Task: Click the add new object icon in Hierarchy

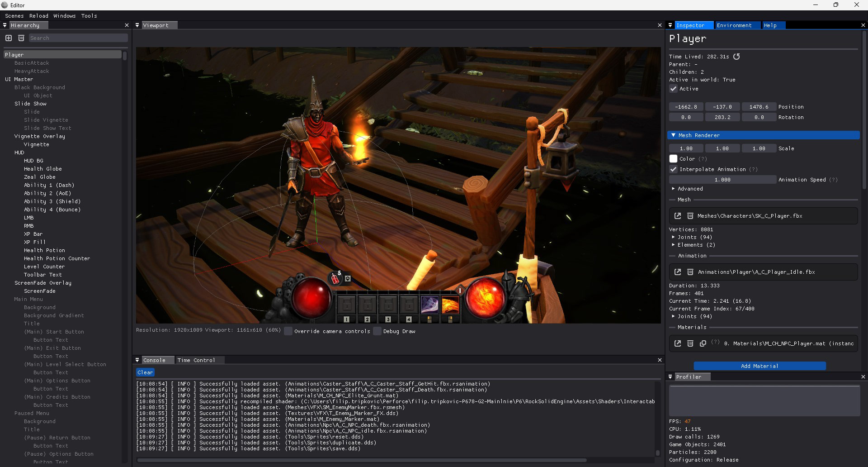Action: click(x=9, y=38)
